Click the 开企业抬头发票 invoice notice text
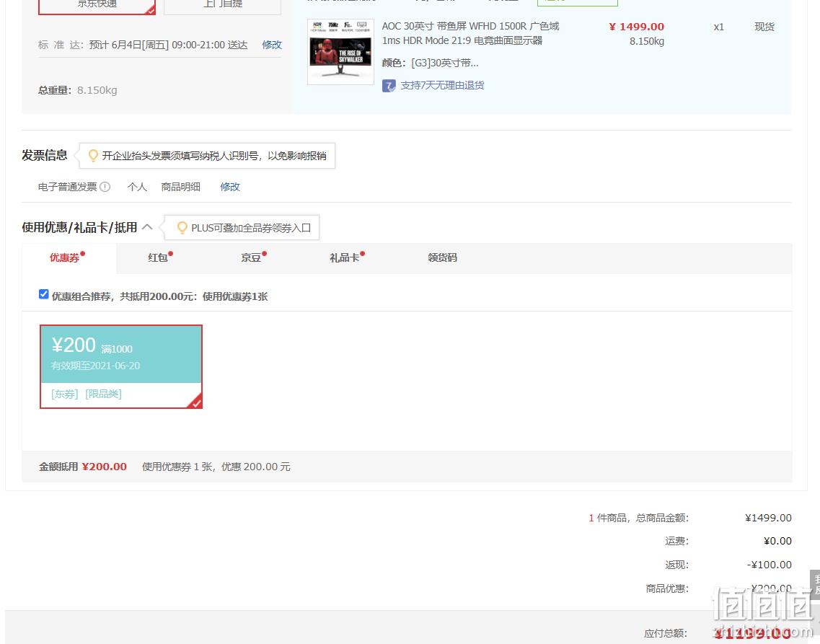This screenshot has height=644, width=820. pos(214,156)
